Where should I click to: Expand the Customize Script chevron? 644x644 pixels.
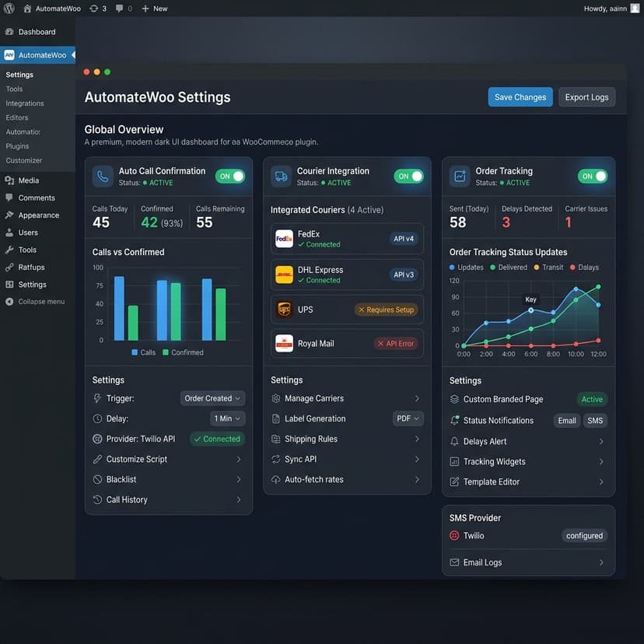[x=239, y=459]
